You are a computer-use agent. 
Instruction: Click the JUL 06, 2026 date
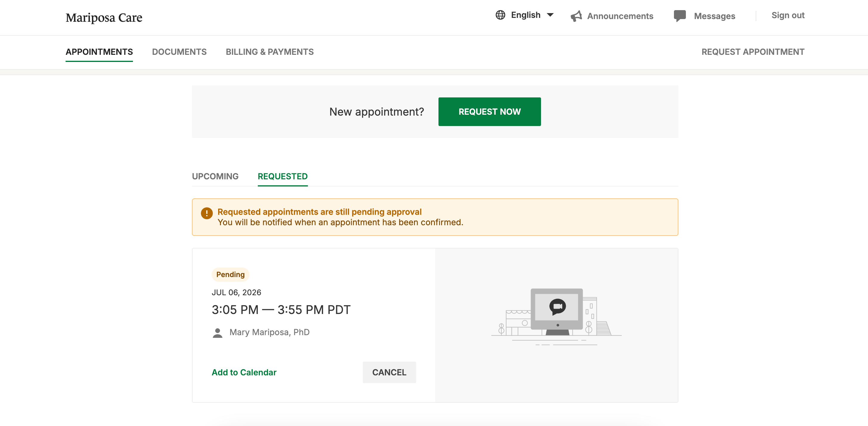pos(236,292)
